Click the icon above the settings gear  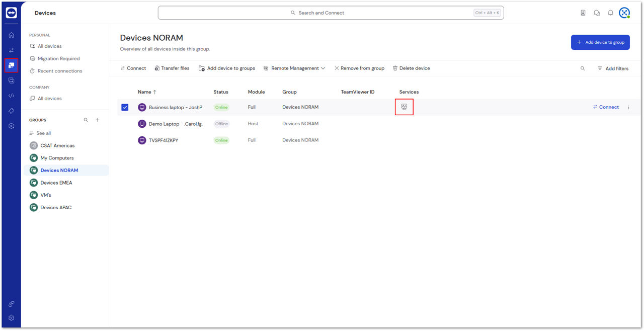tap(11, 304)
